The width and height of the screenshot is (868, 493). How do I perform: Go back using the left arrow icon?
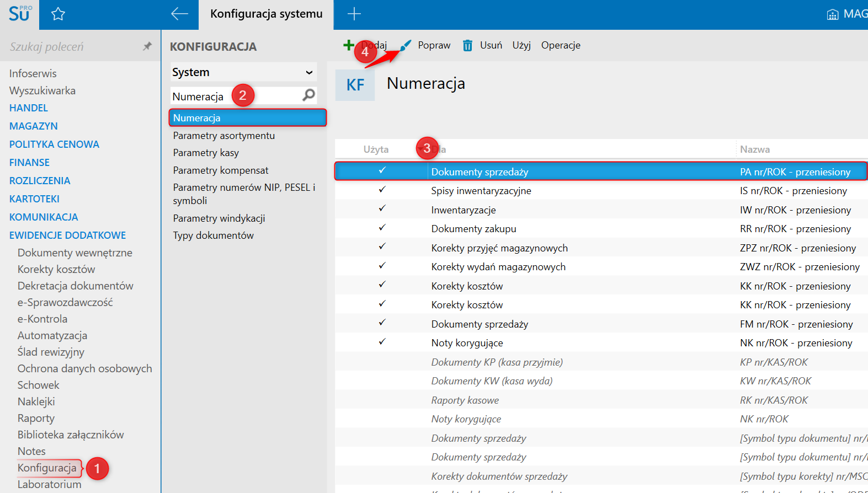[x=179, y=14]
